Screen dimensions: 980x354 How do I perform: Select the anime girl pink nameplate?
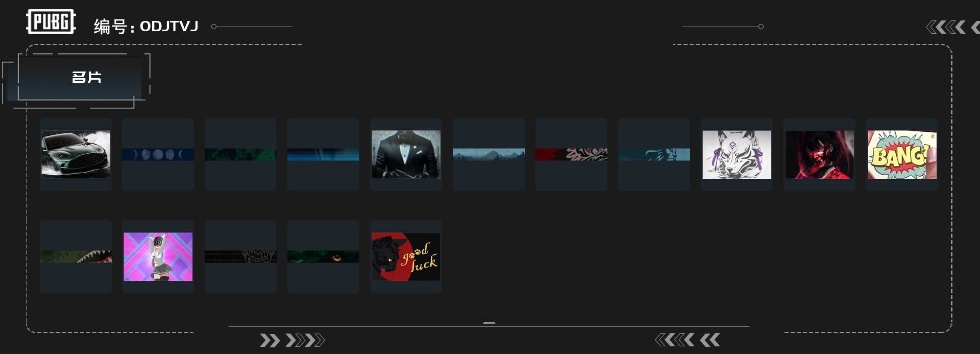coord(158,256)
